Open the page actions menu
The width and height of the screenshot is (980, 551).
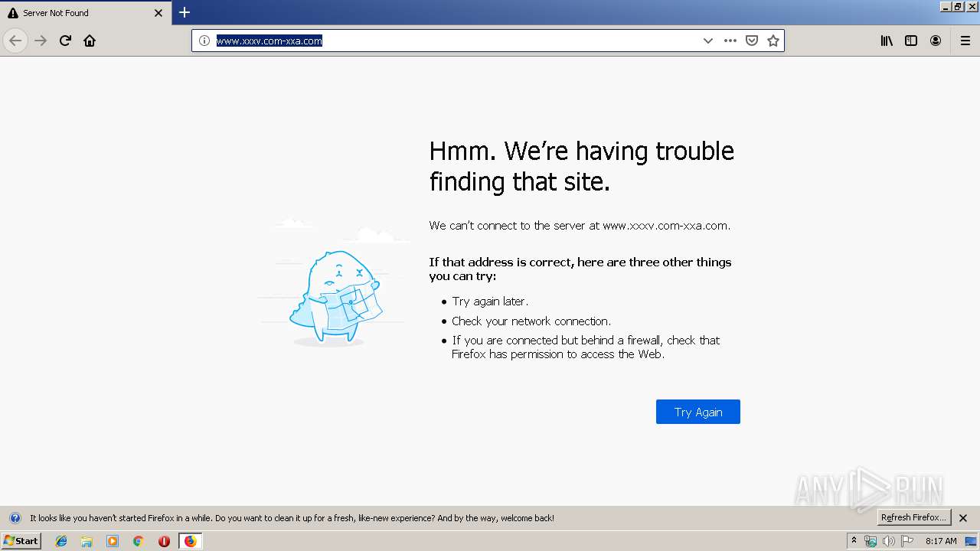point(730,41)
